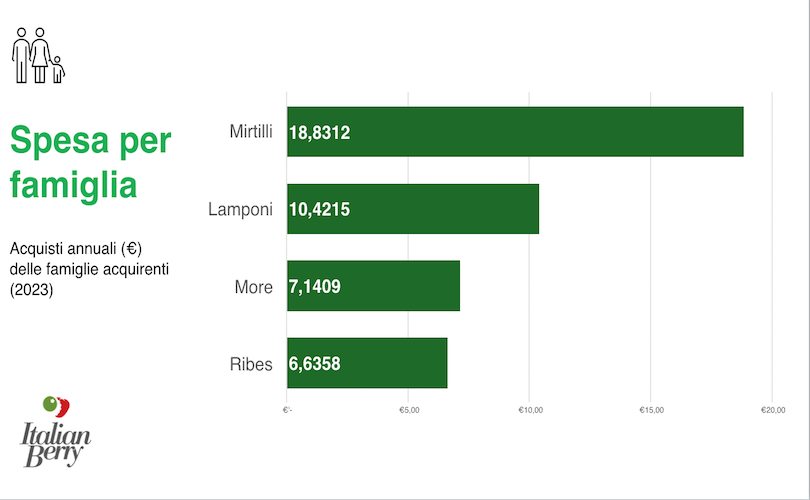Click the €5,00 axis tick label

pos(408,409)
